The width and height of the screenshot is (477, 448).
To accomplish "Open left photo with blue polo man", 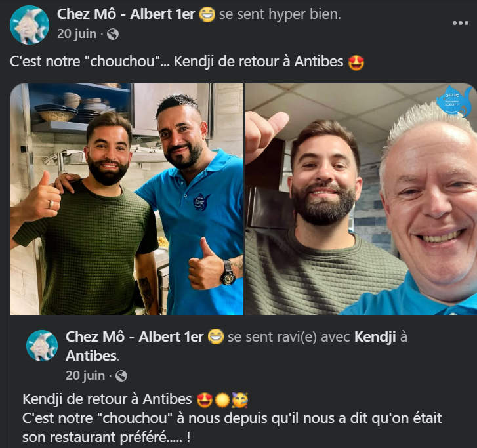I will [127, 199].
